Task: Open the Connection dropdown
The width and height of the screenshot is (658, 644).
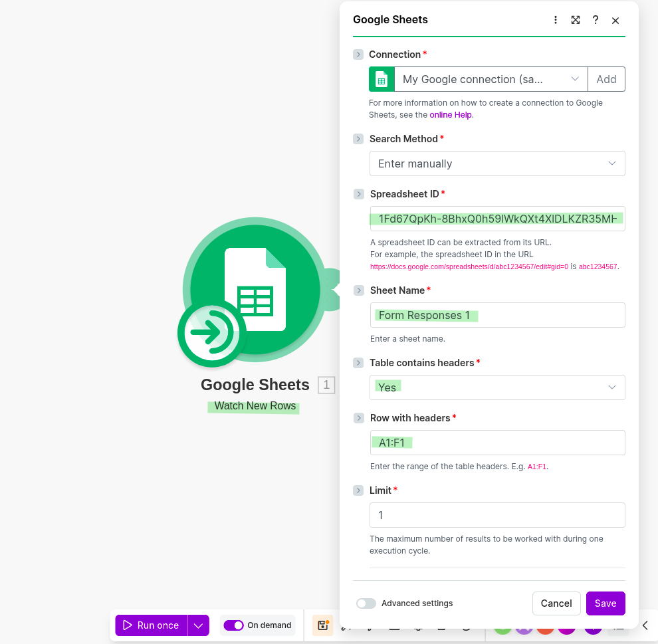Action: coord(491,79)
